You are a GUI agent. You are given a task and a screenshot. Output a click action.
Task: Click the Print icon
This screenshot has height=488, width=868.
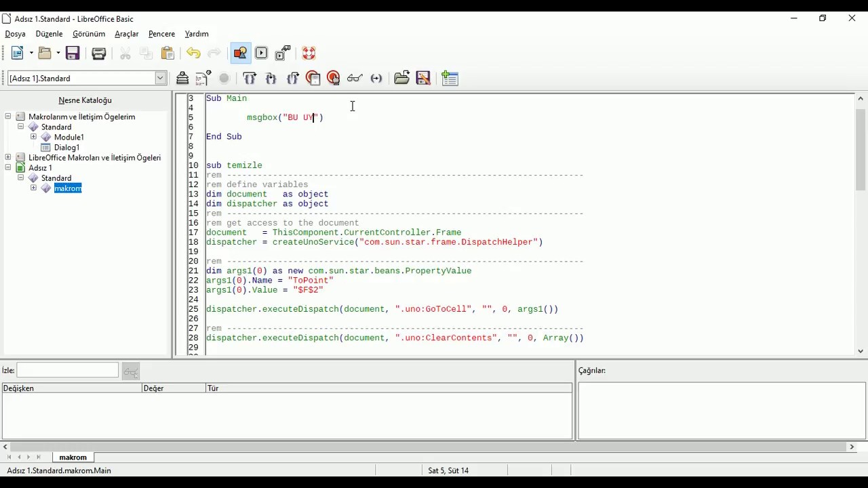[x=99, y=53]
